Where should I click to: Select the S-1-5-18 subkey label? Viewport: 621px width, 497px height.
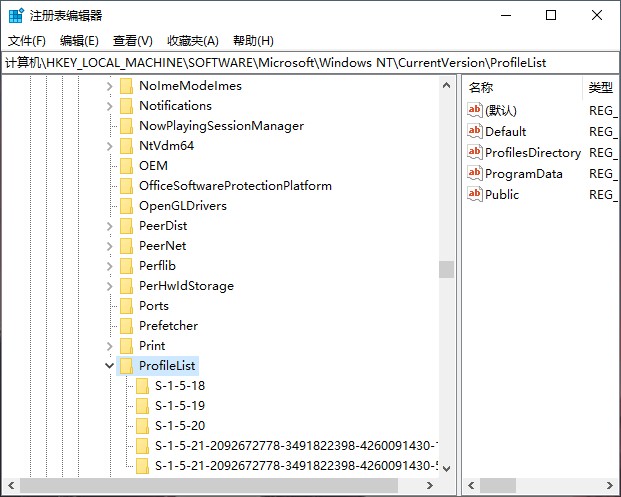(180, 386)
